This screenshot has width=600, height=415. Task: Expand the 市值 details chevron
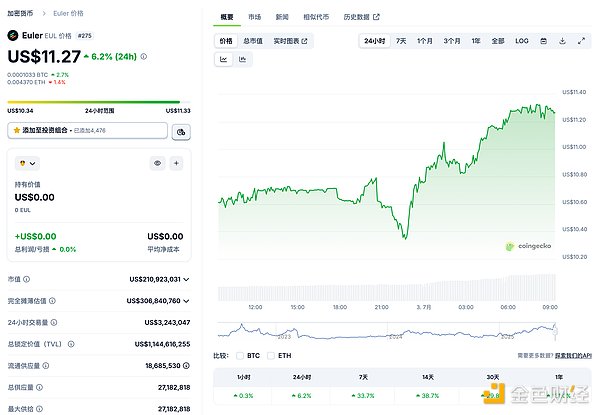point(186,279)
